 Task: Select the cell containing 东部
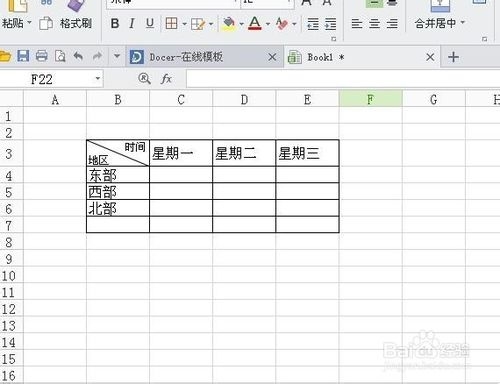point(118,175)
